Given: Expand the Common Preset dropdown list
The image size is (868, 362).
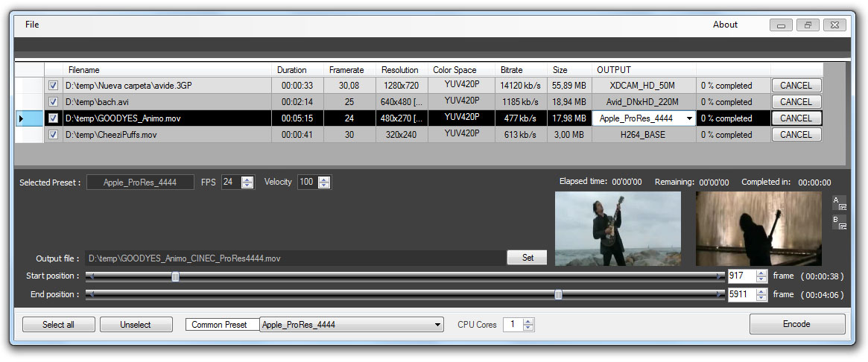Looking at the screenshot, I should click(437, 325).
